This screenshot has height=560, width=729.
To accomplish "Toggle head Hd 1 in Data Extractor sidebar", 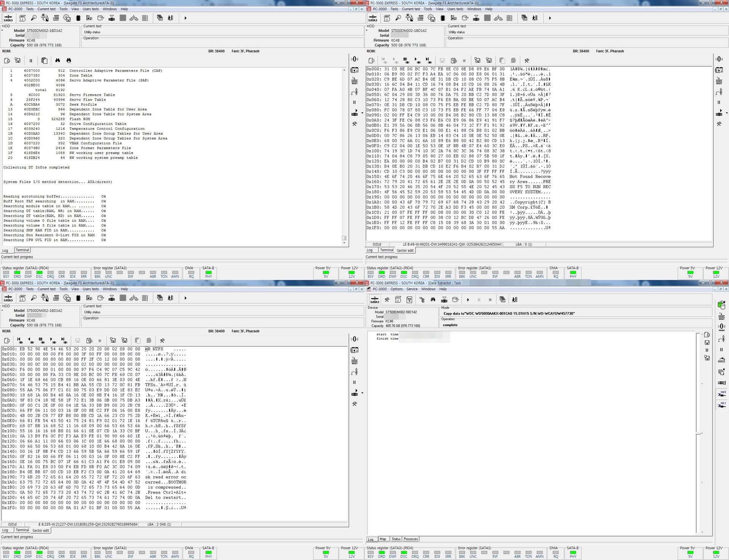I will point(721,405).
